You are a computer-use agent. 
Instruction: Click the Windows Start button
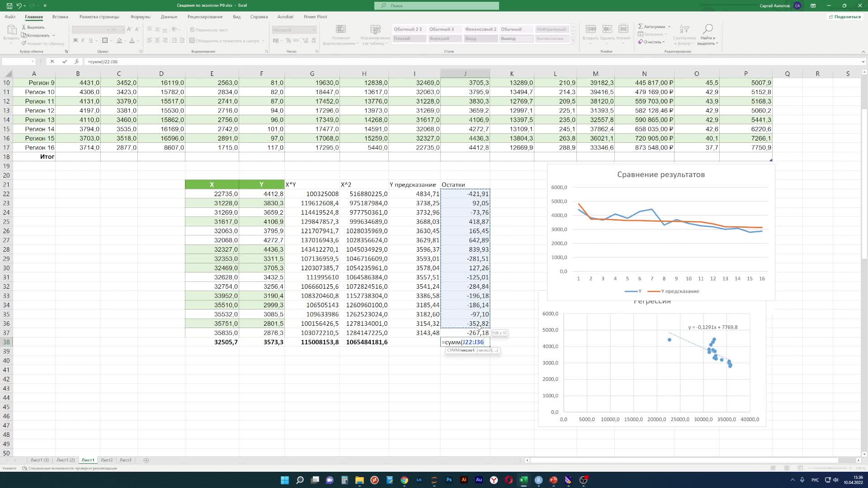[x=285, y=480]
